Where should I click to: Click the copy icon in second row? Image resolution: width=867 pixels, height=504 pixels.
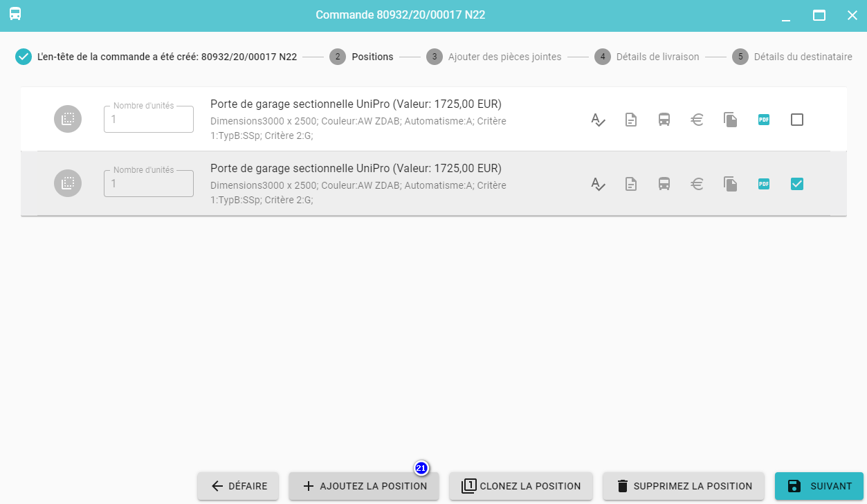pos(731,184)
